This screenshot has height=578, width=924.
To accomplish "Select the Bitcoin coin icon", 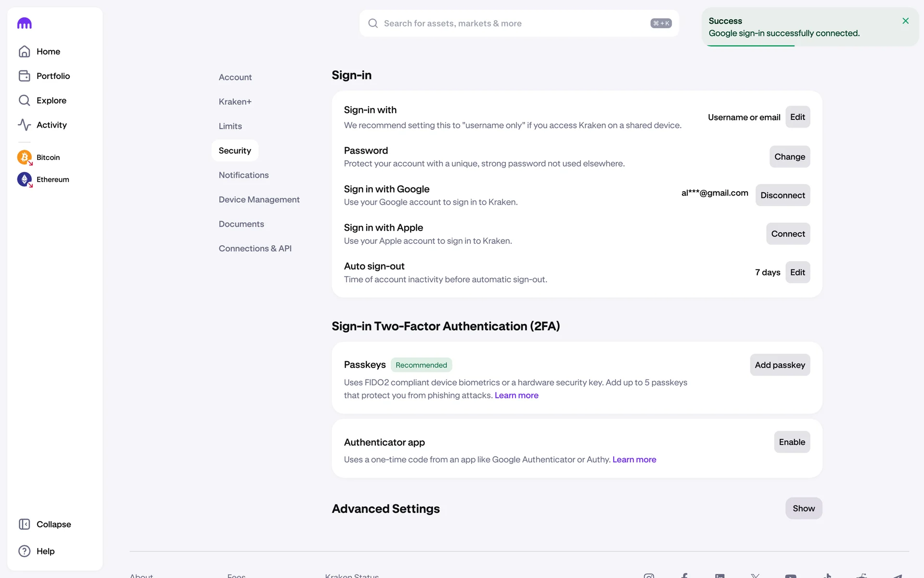I will [x=25, y=158].
